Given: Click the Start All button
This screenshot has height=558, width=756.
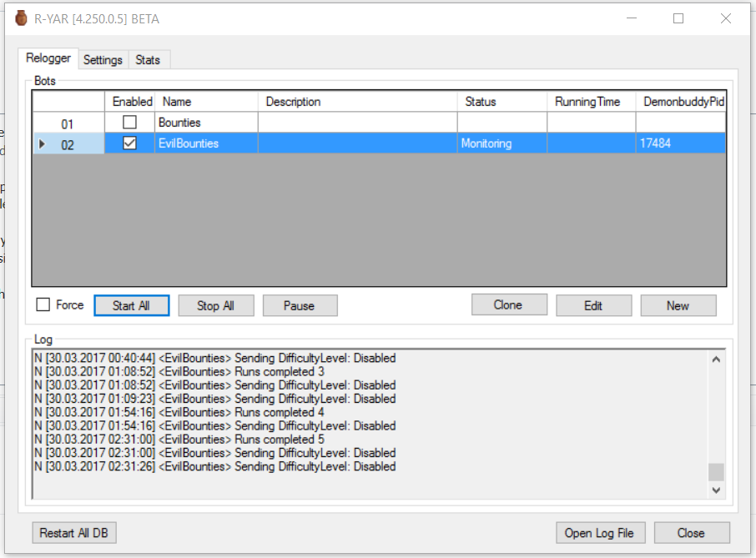Looking at the screenshot, I should [132, 305].
